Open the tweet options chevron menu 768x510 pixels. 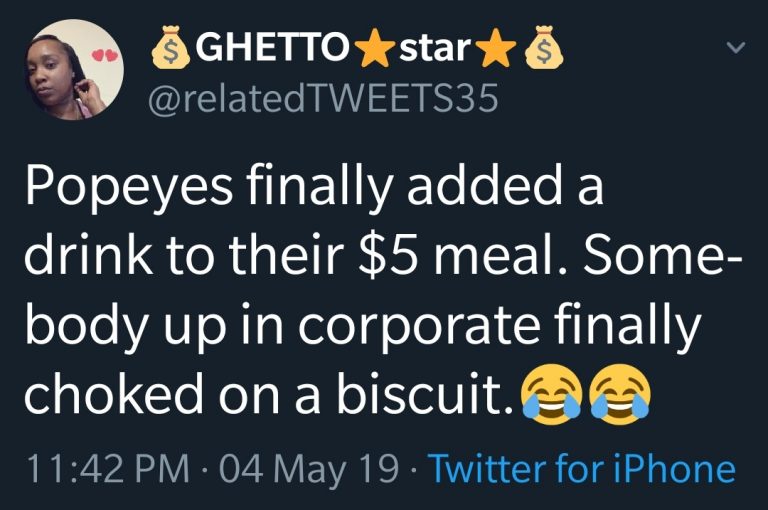coord(736,48)
